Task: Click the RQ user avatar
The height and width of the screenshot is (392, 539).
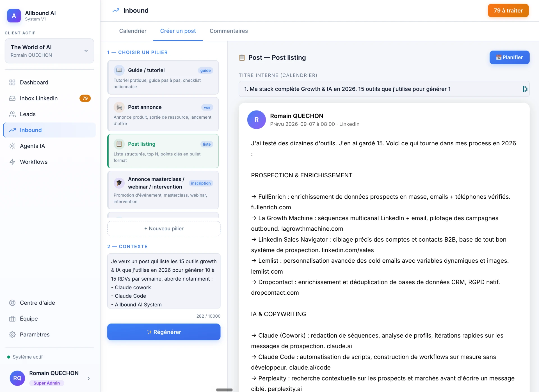Action: pos(17,378)
